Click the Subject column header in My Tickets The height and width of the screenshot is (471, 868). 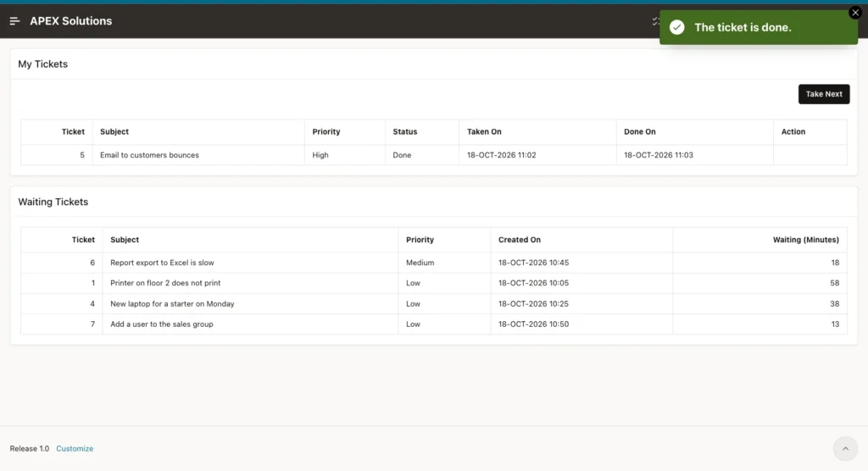[x=114, y=131]
